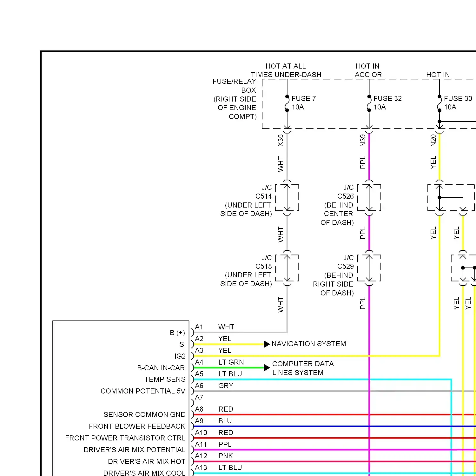
Task: Click the N20 connector label
Action: point(433,141)
